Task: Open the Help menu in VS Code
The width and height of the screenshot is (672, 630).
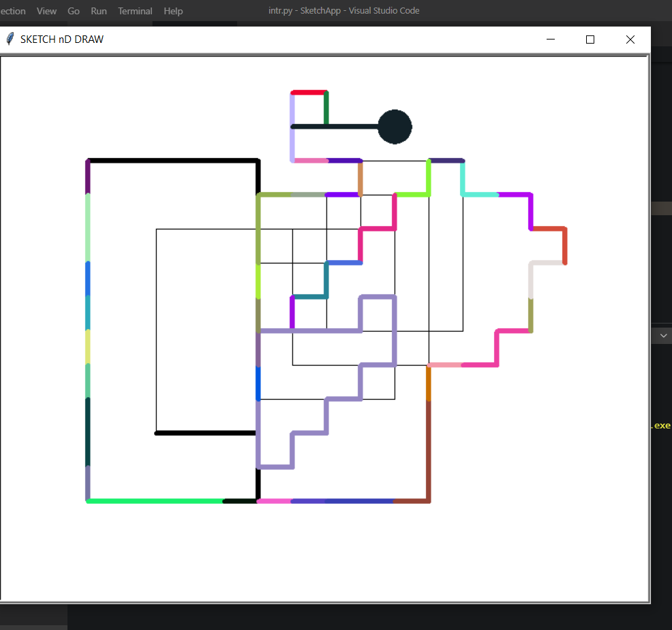Action: pyautogui.click(x=173, y=11)
